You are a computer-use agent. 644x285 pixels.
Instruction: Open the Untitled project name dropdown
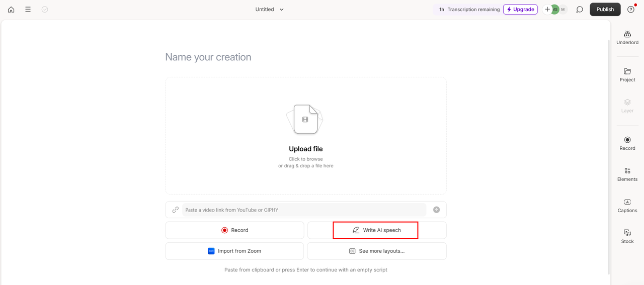[270, 10]
